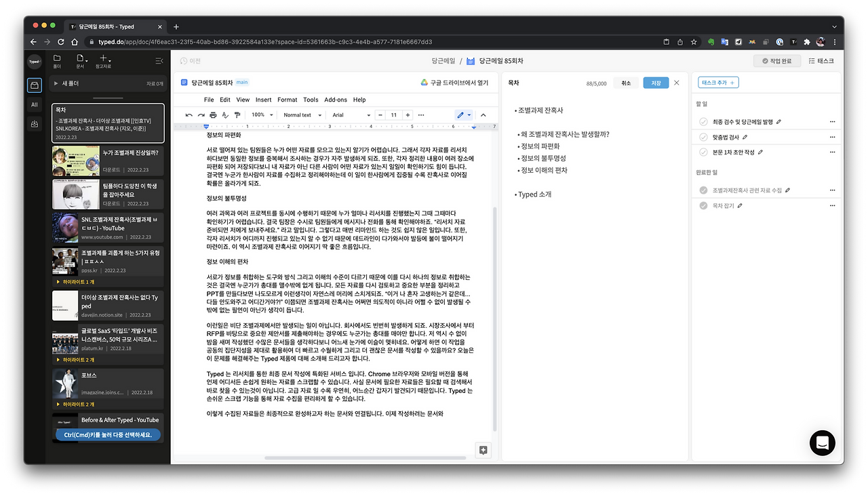Select the All filter in left rail
Screen dimensions: 868x496
(x=35, y=104)
